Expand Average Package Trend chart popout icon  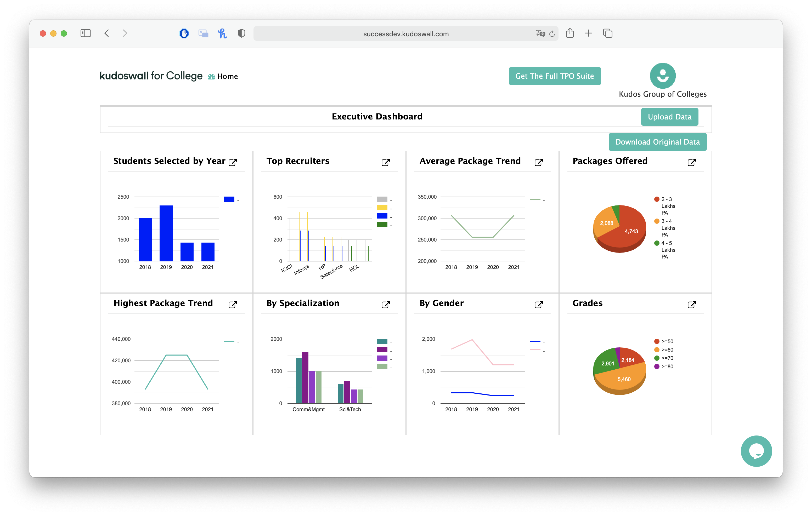[539, 162]
